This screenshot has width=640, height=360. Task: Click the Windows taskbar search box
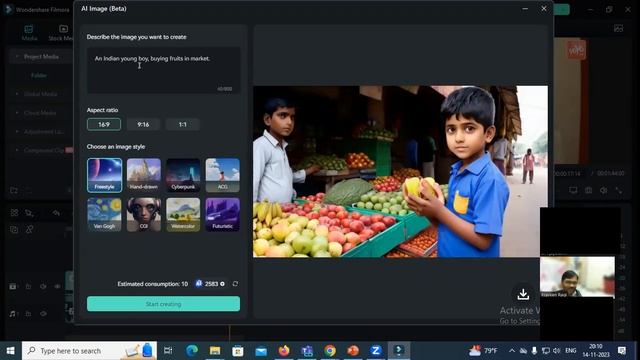tap(89, 351)
